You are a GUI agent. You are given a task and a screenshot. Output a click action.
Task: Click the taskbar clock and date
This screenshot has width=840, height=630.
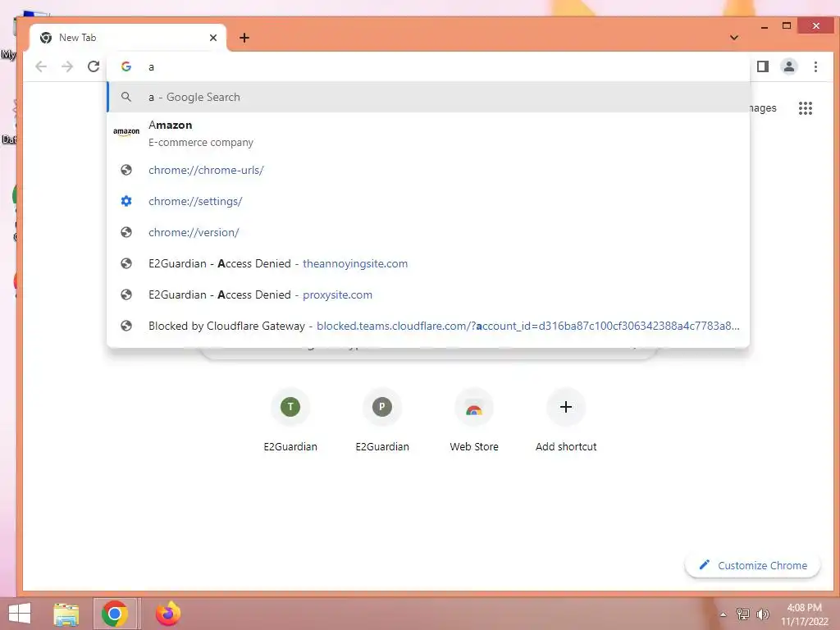804,614
